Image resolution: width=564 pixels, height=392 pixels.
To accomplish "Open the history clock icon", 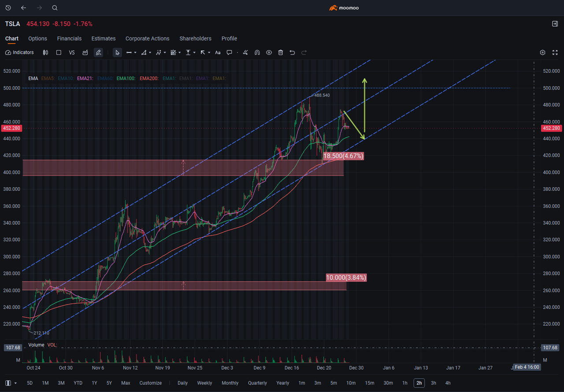I will 8,8.
